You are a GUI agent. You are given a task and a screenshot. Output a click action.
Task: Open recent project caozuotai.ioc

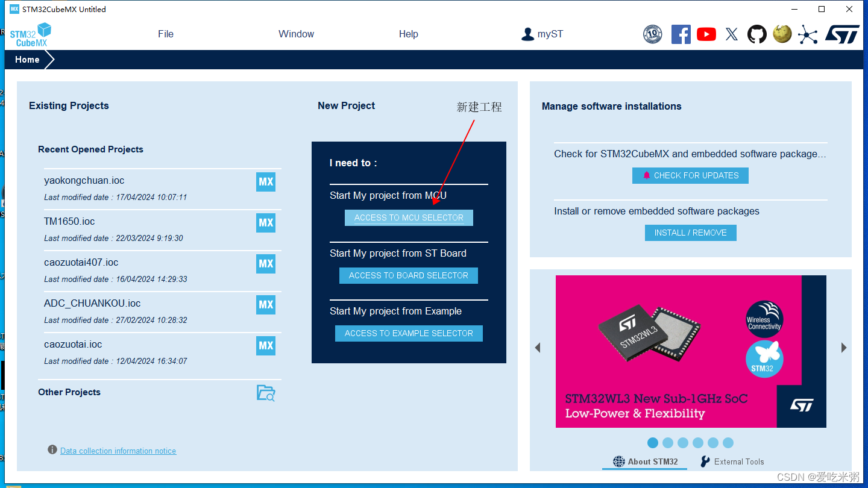click(x=73, y=345)
